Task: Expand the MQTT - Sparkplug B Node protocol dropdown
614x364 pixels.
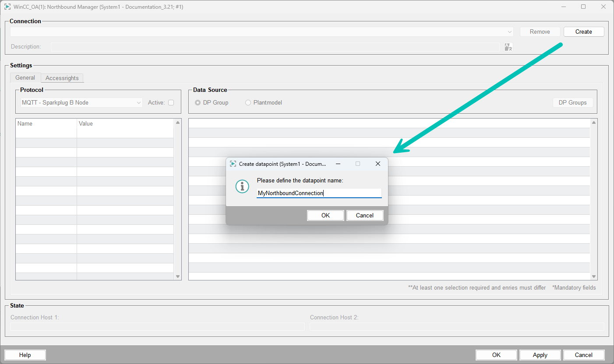Action: click(x=139, y=102)
